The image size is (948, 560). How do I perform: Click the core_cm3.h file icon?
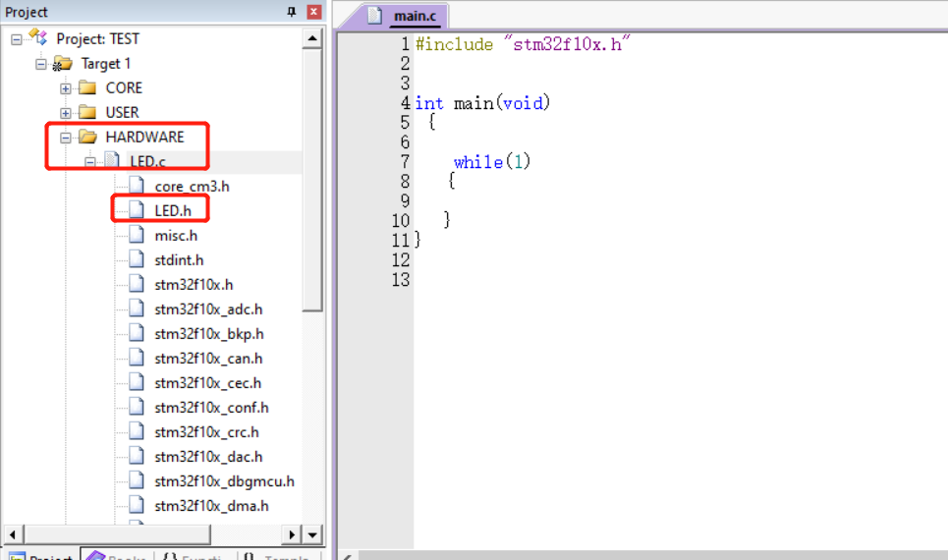[x=137, y=185]
